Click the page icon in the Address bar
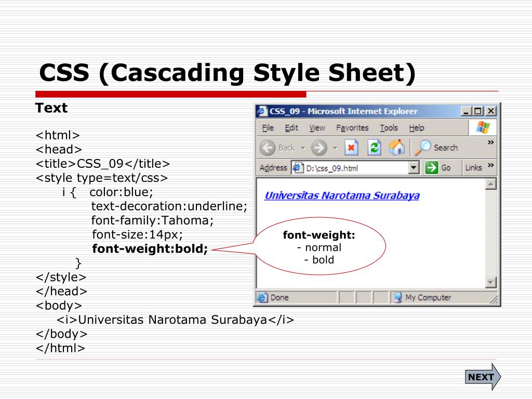 pos(298,168)
